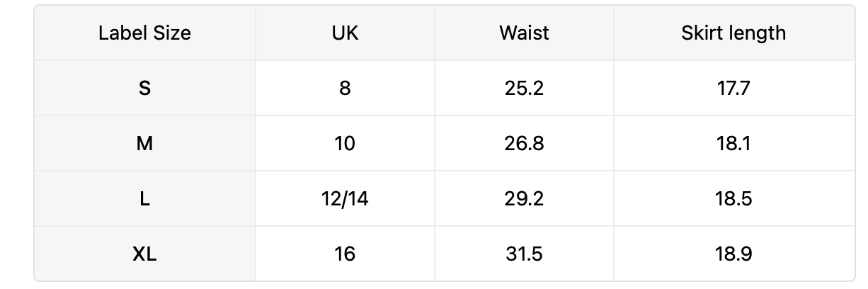Click the Label Size column header
868x289 pixels.
[x=145, y=33]
